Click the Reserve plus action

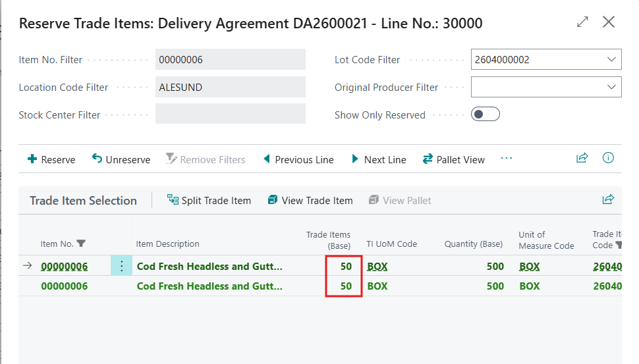coord(51,159)
